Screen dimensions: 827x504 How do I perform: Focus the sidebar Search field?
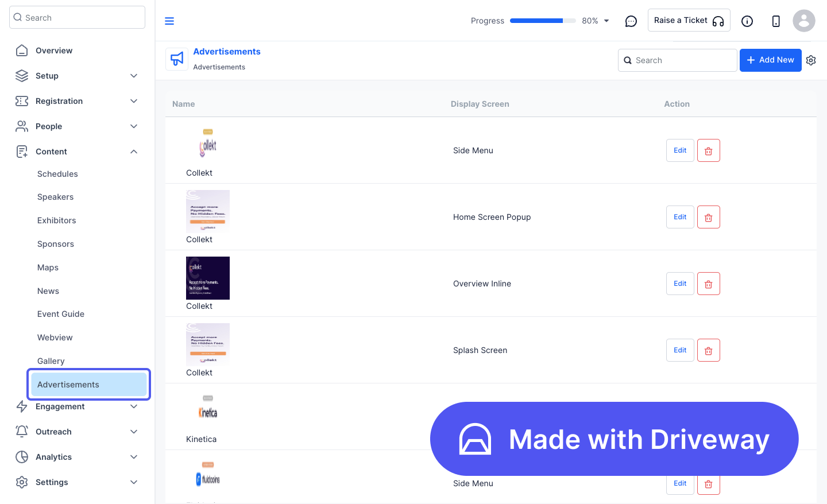click(x=77, y=17)
